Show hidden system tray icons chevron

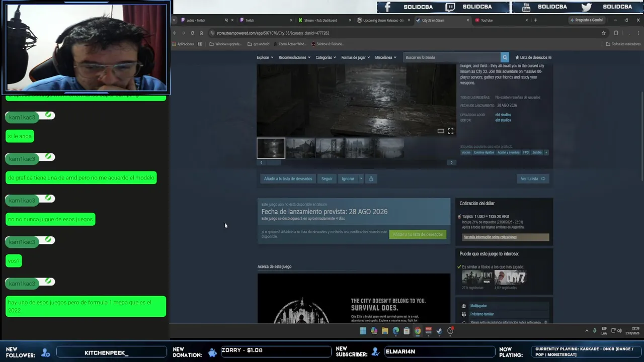[x=586, y=331]
